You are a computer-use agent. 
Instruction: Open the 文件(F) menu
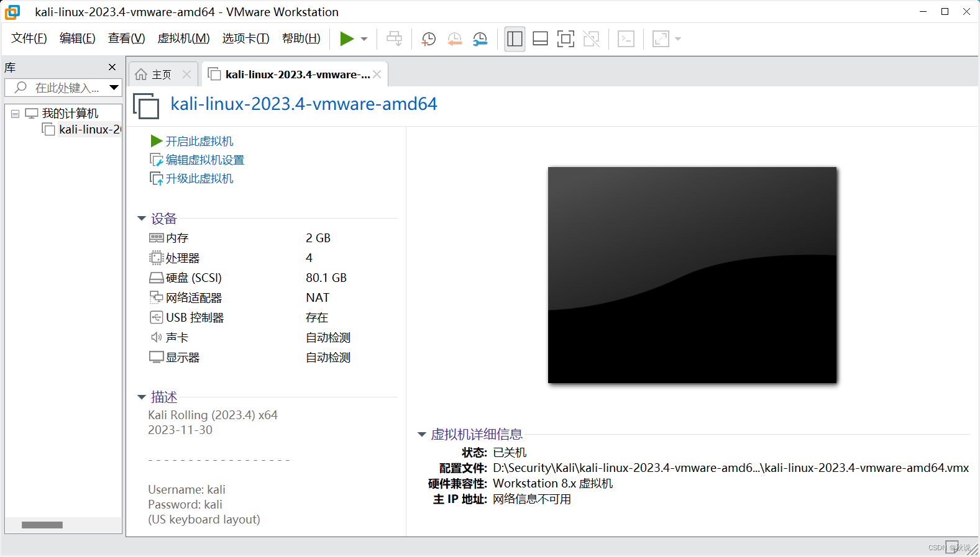(x=29, y=38)
